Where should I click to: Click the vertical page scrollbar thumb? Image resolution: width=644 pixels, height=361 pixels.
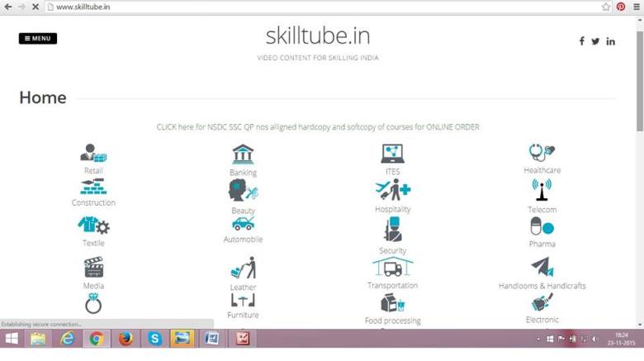point(640,82)
